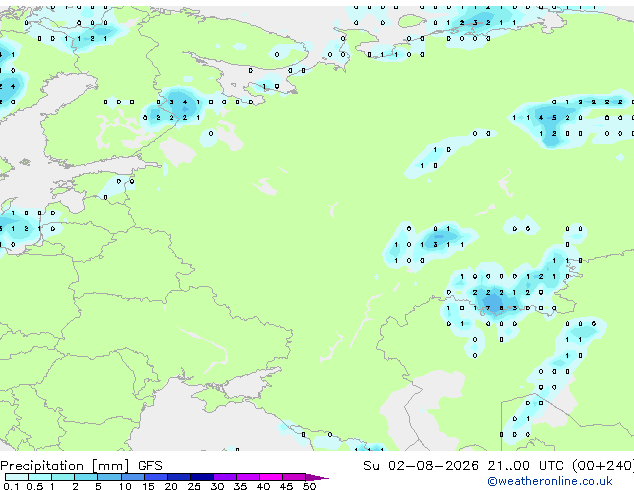
Task: Select the 'Precipitation [mm] GFS' title text
Action: click(81, 466)
